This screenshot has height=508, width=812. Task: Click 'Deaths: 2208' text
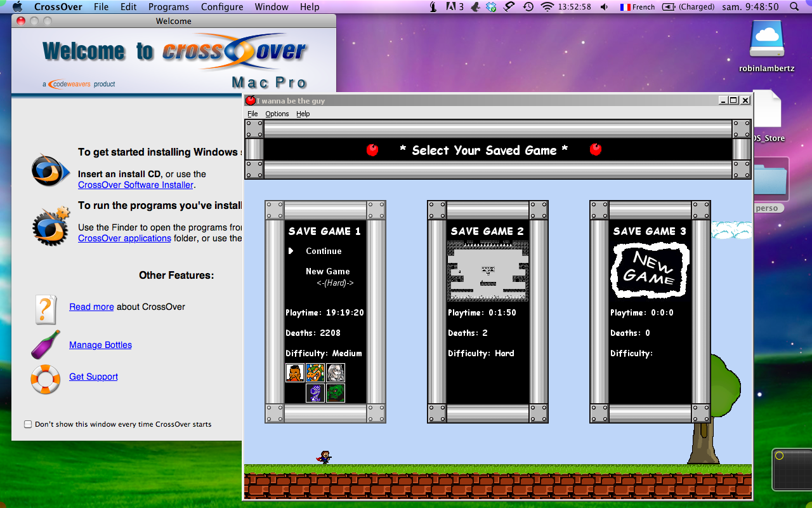click(x=313, y=333)
